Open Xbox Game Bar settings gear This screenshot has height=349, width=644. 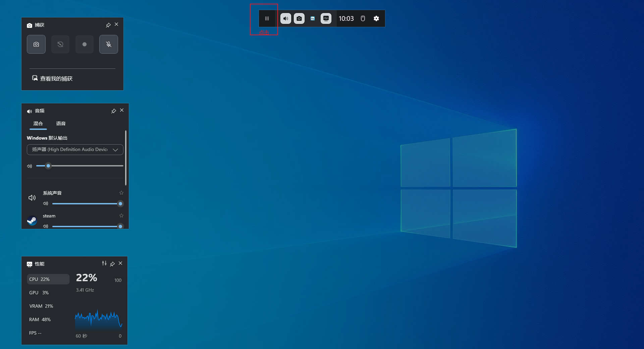click(x=376, y=18)
